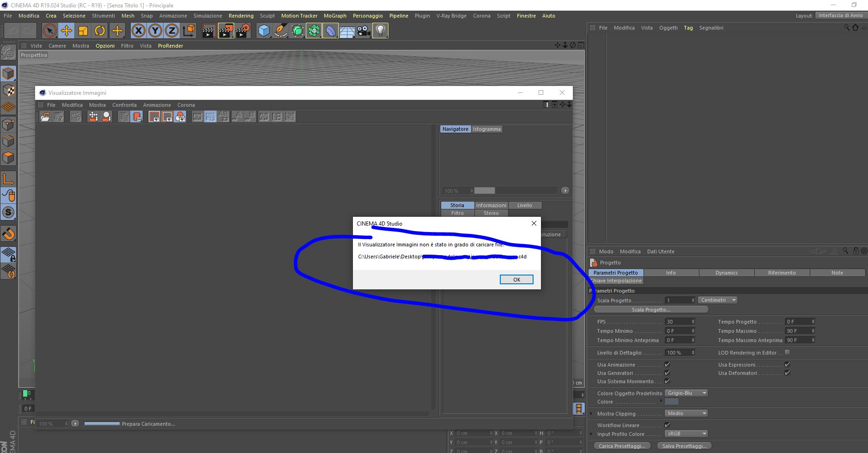Open the MoGraph menu
Viewport: 868px width, 453px height.
[335, 16]
